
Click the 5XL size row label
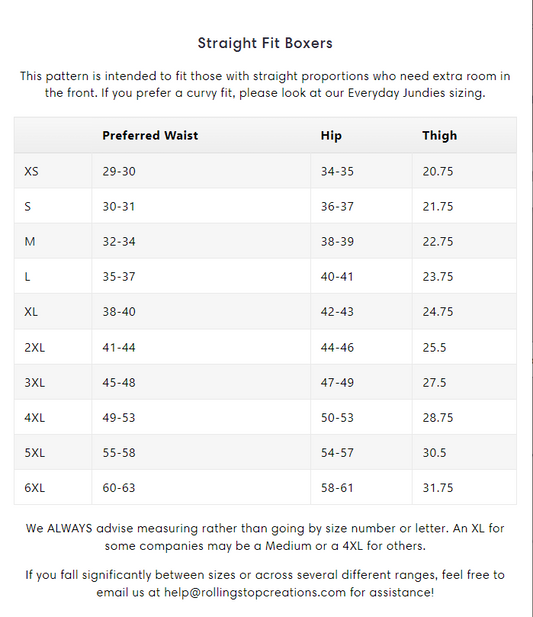(x=35, y=453)
